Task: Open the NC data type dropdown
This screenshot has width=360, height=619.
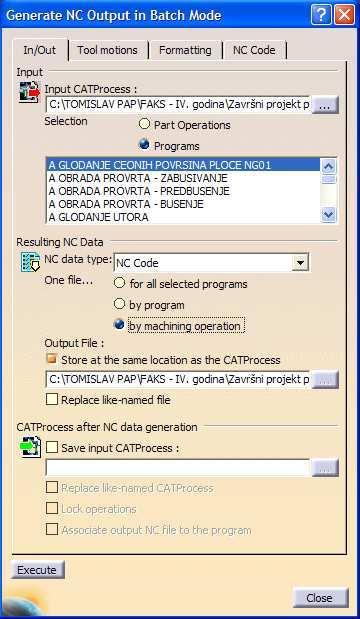Action: click(300, 263)
